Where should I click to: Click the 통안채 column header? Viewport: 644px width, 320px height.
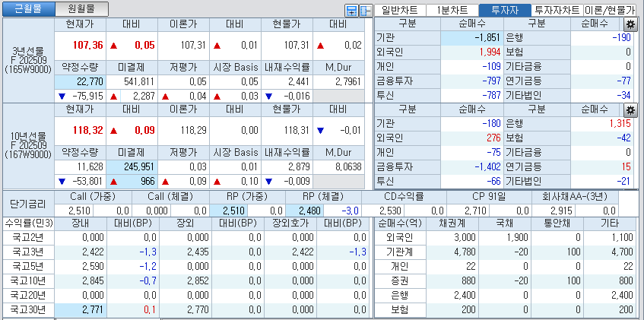[x=557, y=224]
